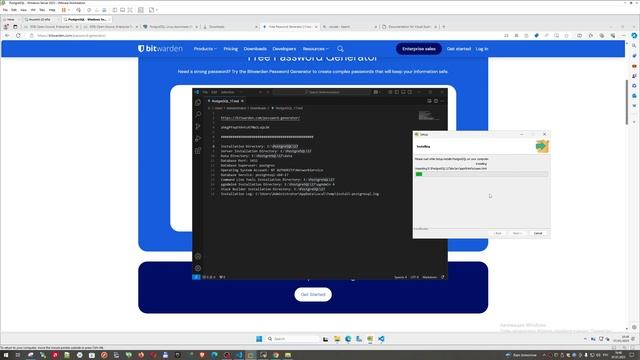Image resolution: width=640 pixels, height=360 pixels.
Task: Open Extensions view in VS Code
Action: click(198, 151)
